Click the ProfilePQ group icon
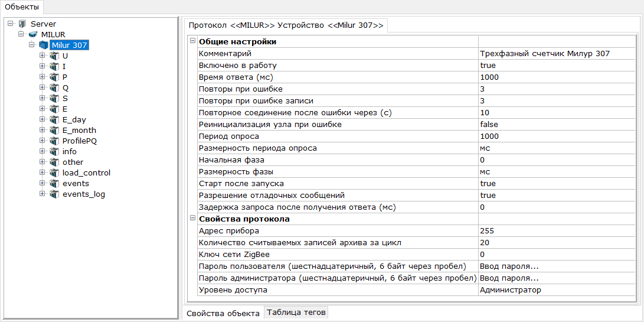This screenshot has height=322, width=644. click(x=54, y=141)
